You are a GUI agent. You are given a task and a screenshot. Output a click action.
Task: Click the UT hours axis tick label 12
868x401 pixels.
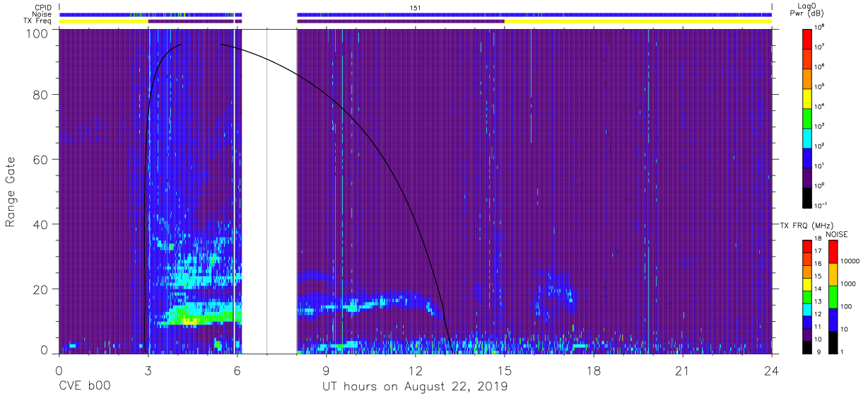click(x=415, y=370)
